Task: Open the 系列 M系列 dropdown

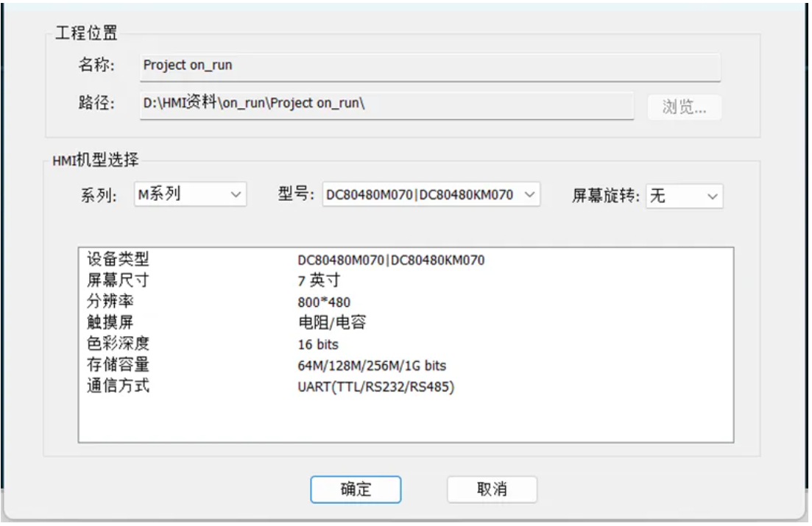Action: (x=190, y=194)
